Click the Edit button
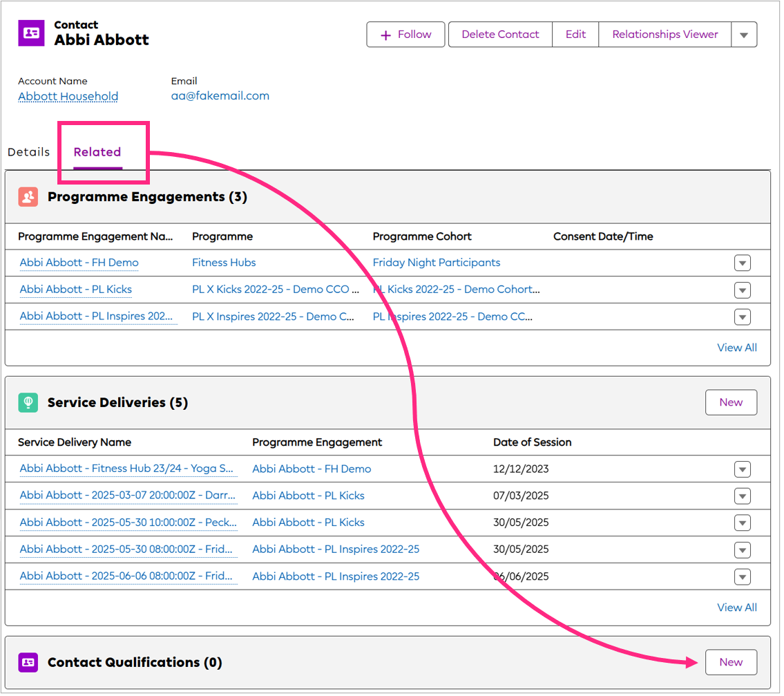The width and height of the screenshot is (784, 696). 575,34
